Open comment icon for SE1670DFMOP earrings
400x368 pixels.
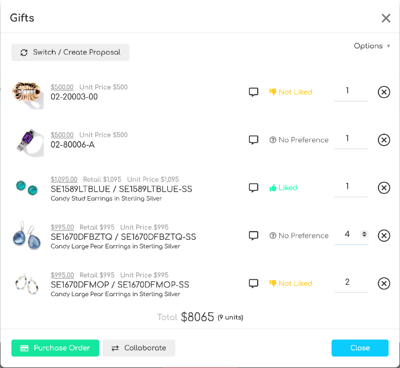pyautogui.click(x=254, y=283)
